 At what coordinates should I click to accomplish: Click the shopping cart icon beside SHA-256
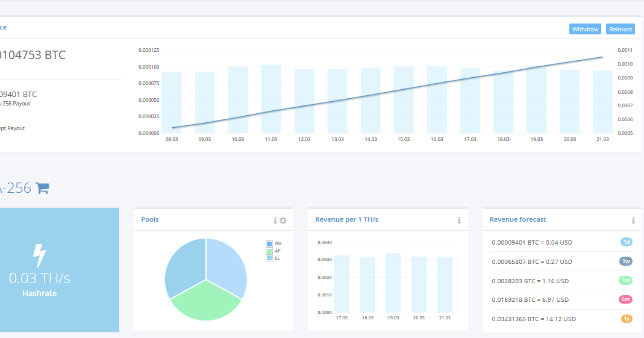(42, 188)
